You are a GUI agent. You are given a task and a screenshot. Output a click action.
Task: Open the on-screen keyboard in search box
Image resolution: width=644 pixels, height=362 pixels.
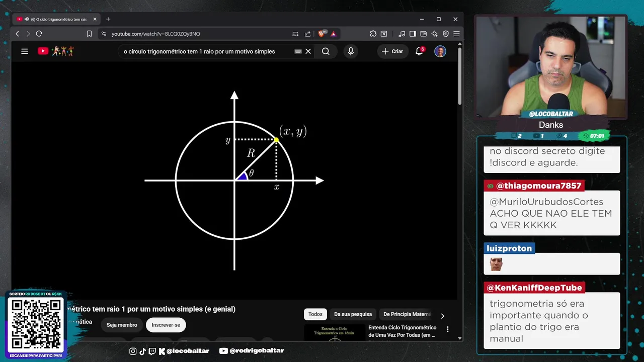tap(298, 51)
